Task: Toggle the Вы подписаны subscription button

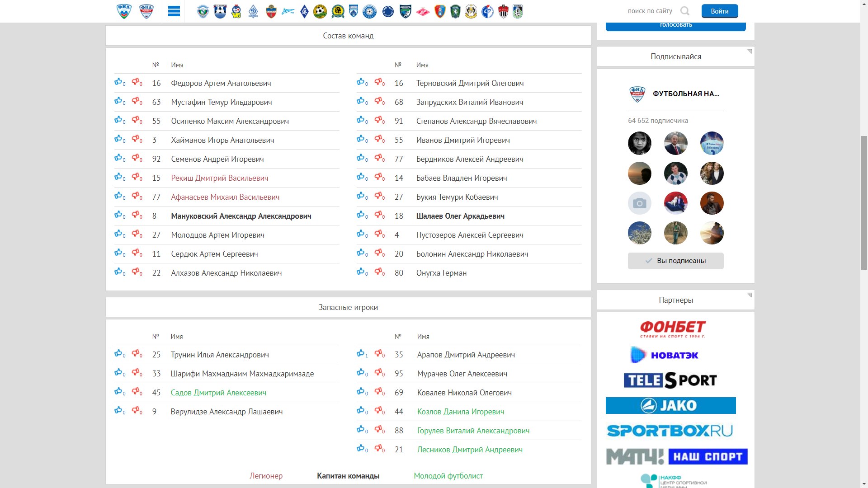Action: click(x=675, y=261)
